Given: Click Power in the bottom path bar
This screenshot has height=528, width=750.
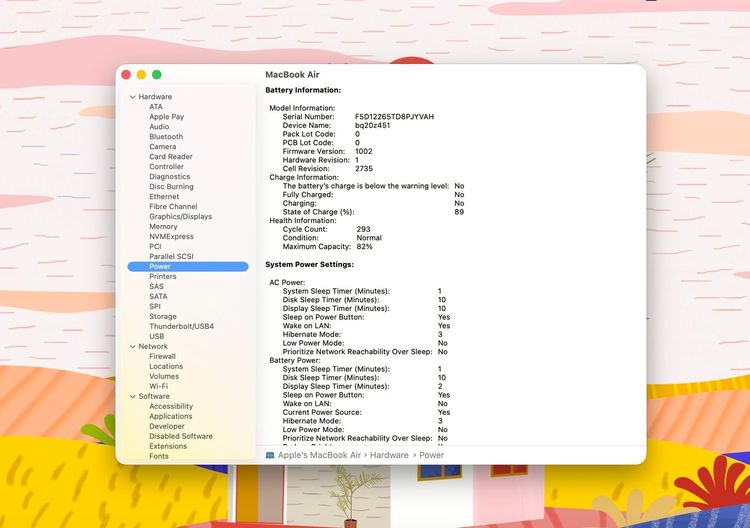Looking at the screenshot, I should (x=431, y=455).
